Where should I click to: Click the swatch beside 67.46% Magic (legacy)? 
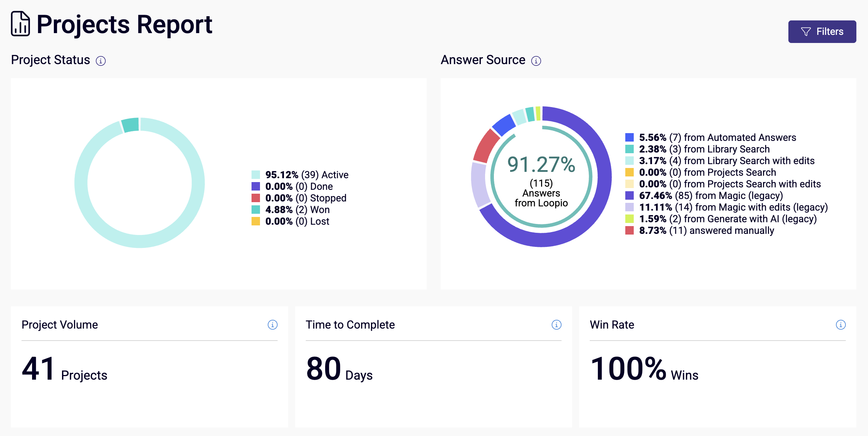pyautogui.click(x=630, y=195)
